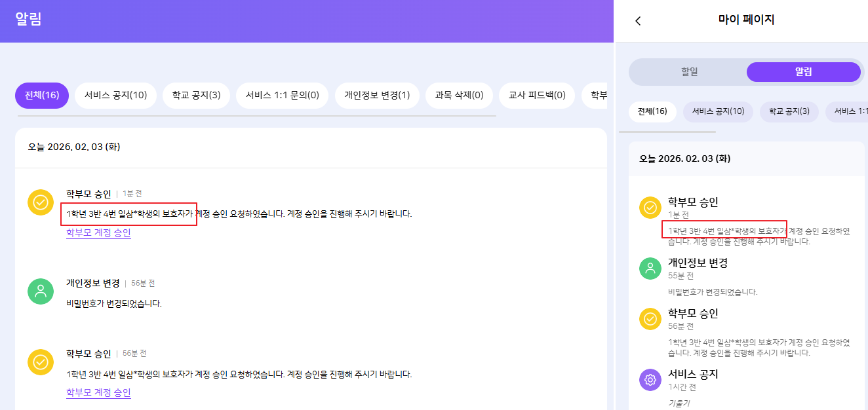Screen dimensions: 868x410
Task: Click green person icon beside 개인정보 변경 56분 전
Action: [41, 291]
